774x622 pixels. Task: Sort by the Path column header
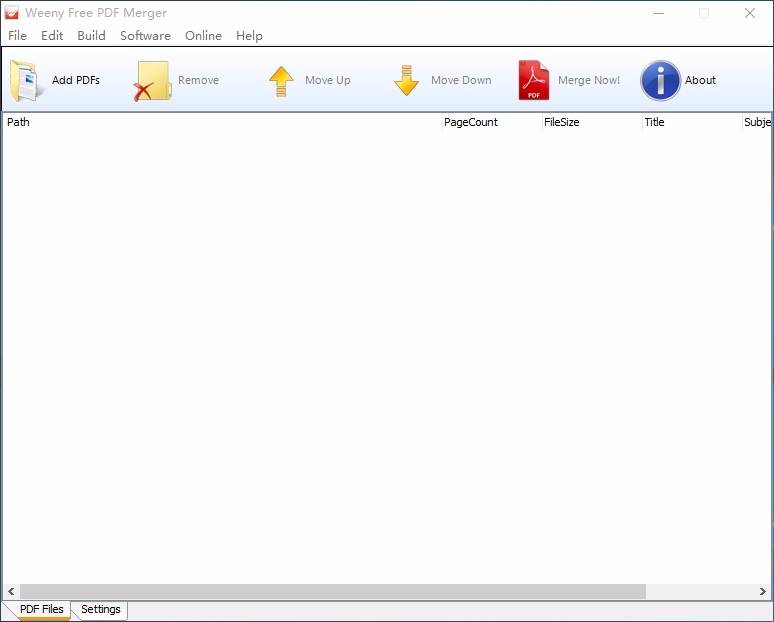(222, 122)
